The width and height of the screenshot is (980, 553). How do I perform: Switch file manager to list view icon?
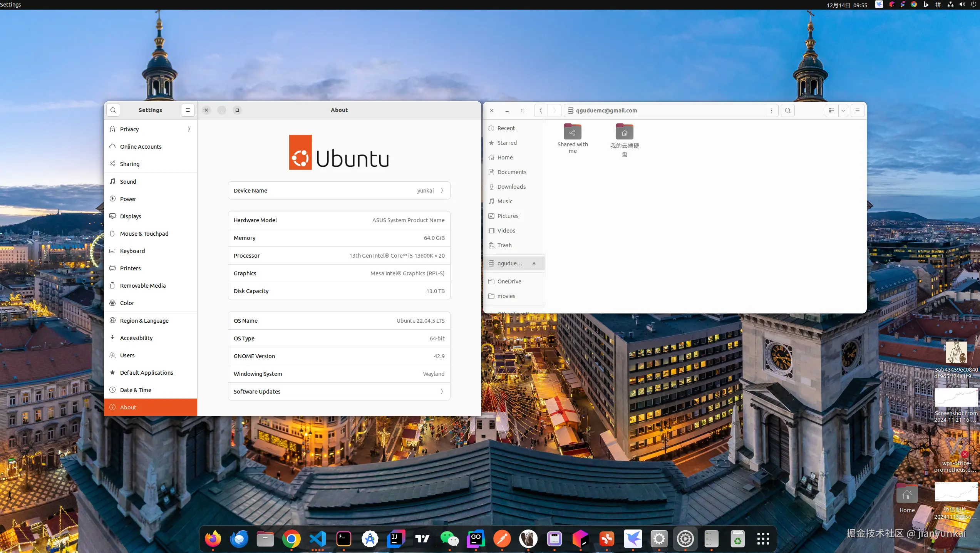pyautogui.click(x=831, y=111)
